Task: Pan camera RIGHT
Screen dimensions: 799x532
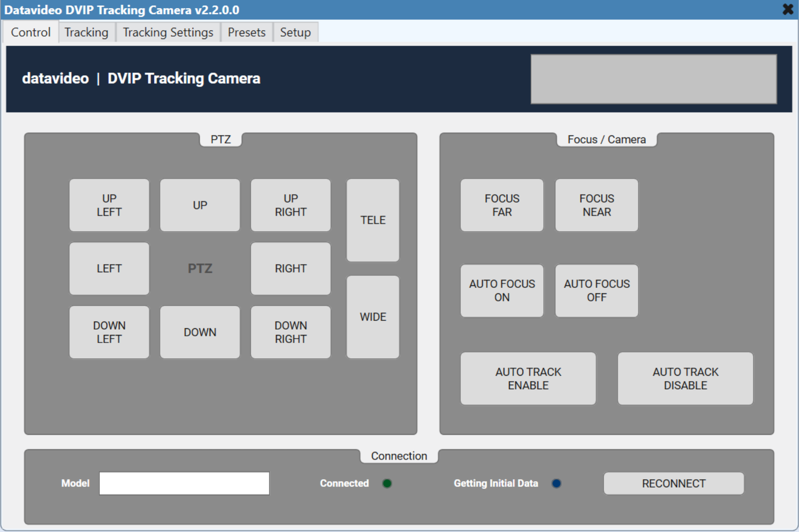Action: [x=291, y=269]
